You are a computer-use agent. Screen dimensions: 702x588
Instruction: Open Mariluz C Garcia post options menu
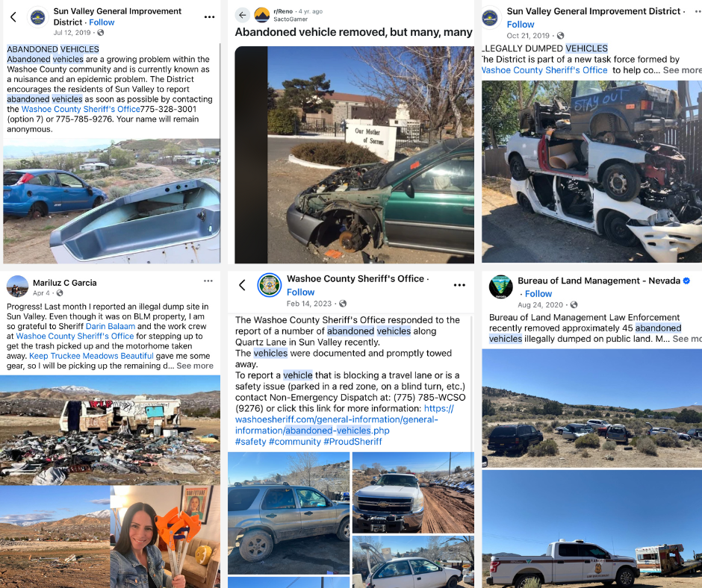(208, 281)
